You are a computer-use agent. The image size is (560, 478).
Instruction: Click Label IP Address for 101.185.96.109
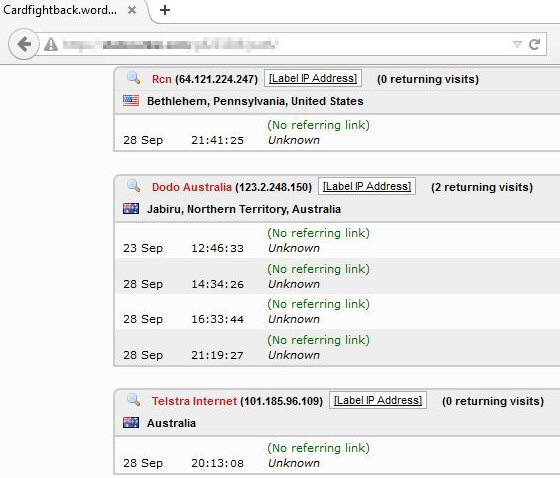click(x=378, y=400)
